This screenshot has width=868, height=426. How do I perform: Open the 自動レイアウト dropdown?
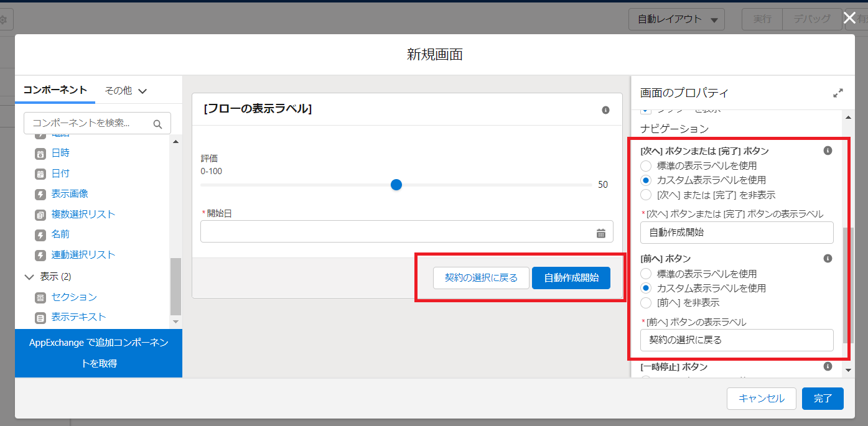click(677, 19)
